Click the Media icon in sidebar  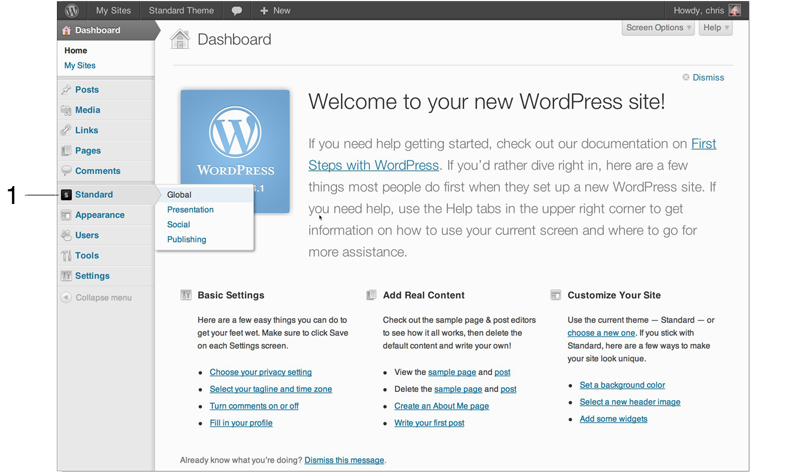66,110
